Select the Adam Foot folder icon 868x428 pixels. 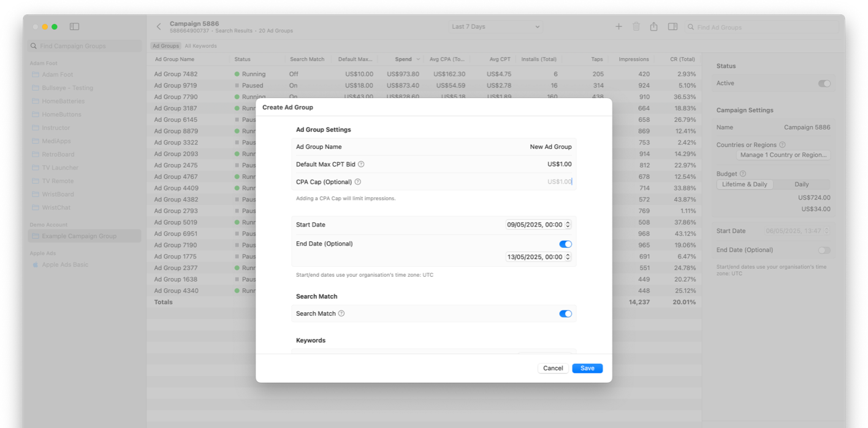(x=36, y=75)
